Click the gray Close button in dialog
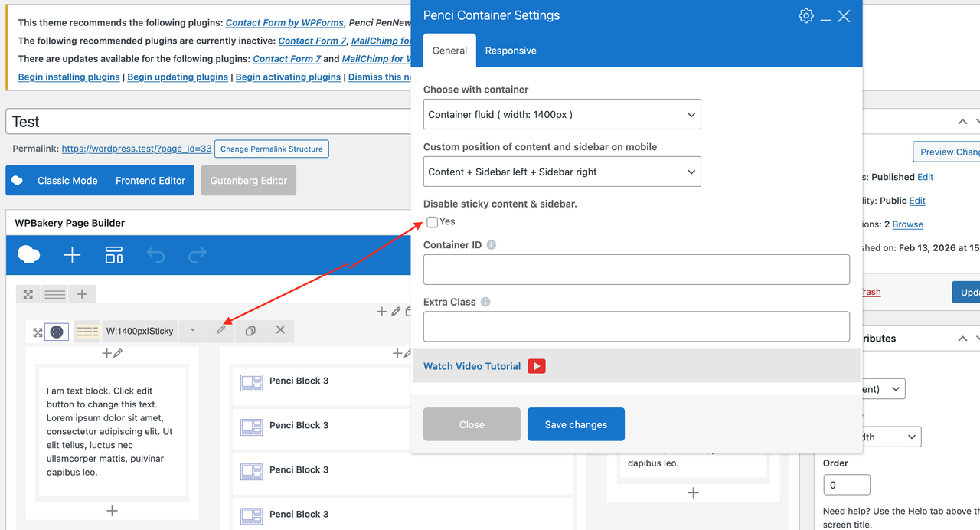Viewport: 980px width, 530px height. click(472, 424)
